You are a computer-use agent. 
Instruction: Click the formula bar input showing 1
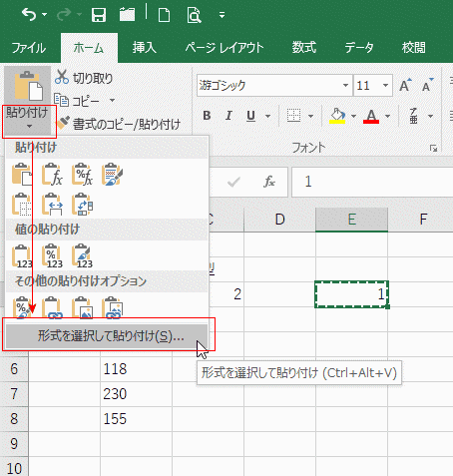click(x=372, y=182)
